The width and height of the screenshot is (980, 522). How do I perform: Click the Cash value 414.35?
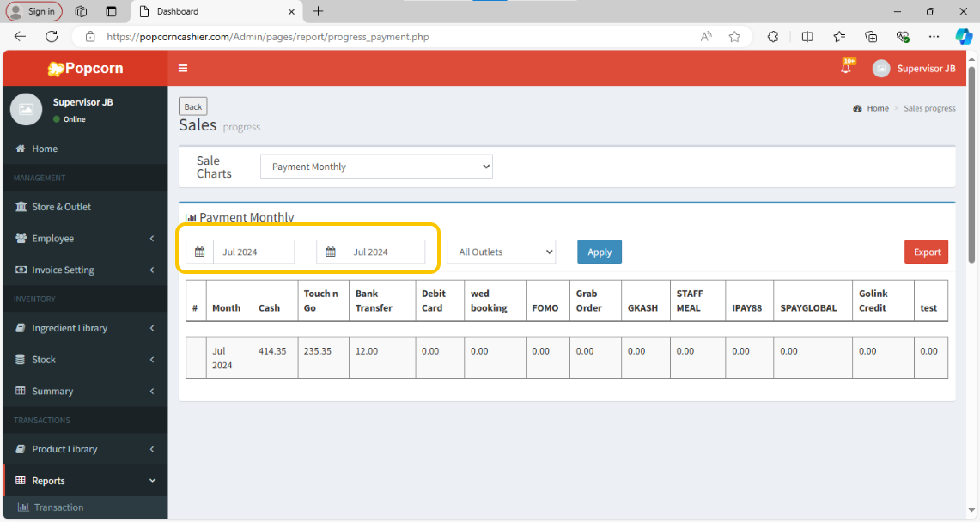[x=272, y=351]
